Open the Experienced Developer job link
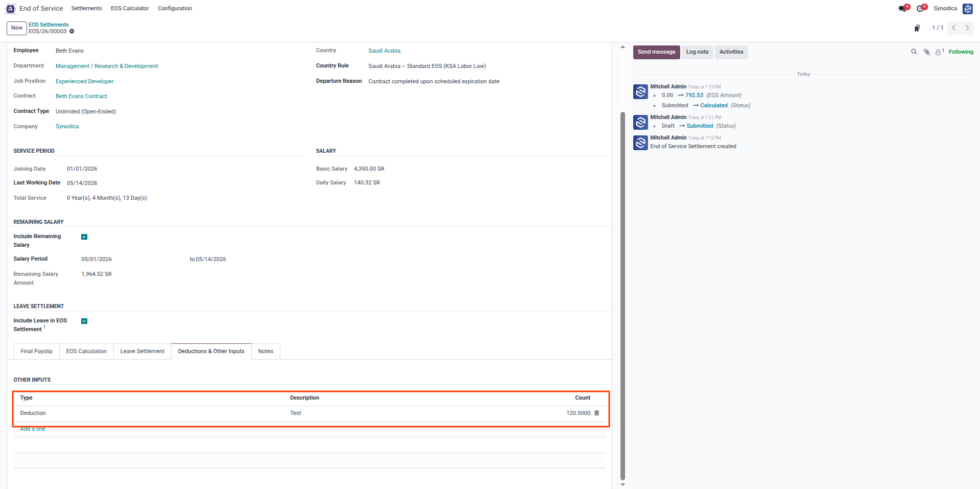The height and width of the screenshot is (489, 980). (85, 82)
